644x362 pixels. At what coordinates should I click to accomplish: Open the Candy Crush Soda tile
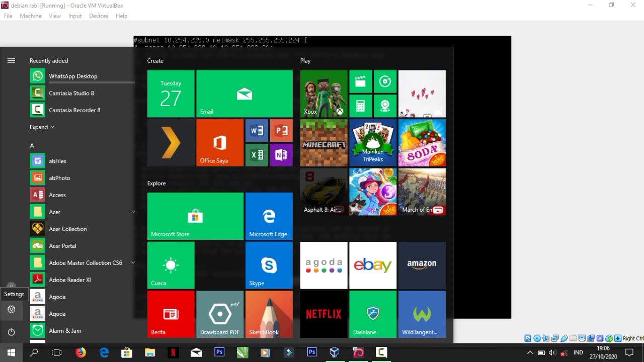(422, 143)
